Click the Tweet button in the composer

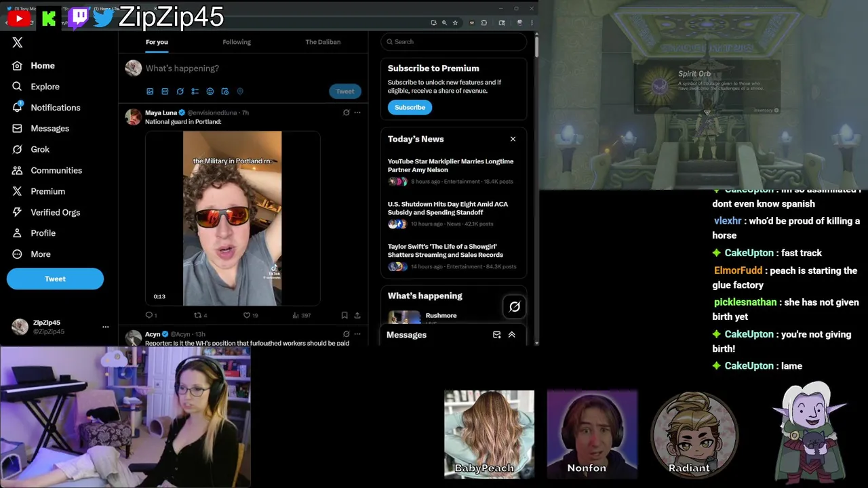coord(345,91)
